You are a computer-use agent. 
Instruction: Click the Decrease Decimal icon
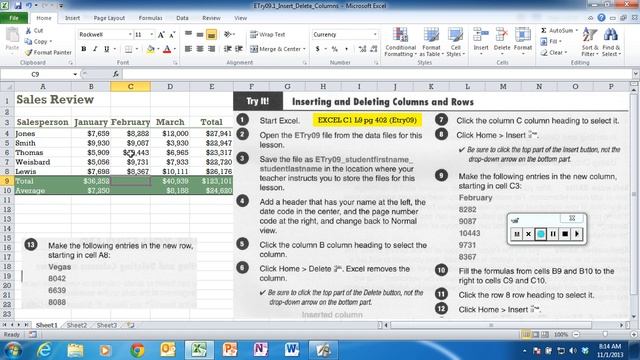373,49
